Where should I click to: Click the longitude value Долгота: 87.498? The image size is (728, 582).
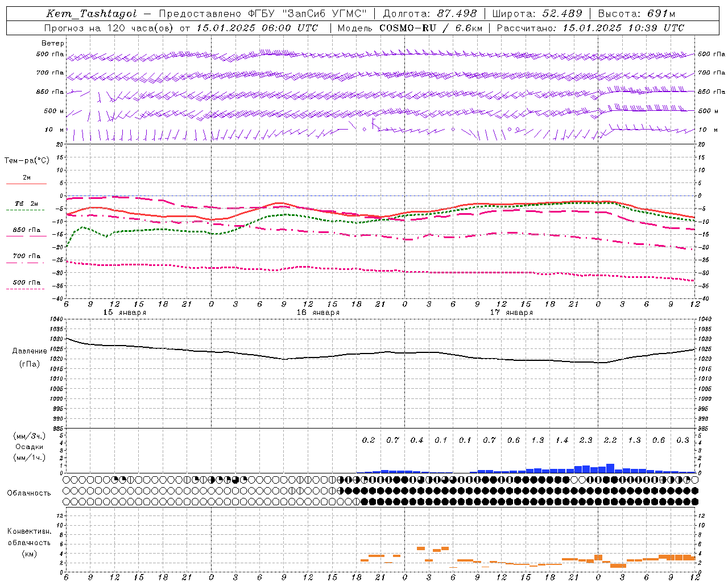(x=430, y=14)
